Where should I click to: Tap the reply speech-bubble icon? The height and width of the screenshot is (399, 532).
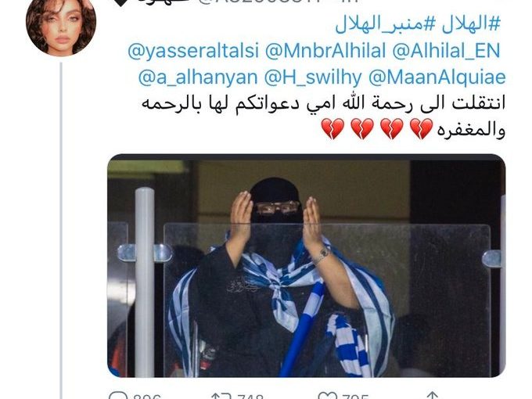118,395
